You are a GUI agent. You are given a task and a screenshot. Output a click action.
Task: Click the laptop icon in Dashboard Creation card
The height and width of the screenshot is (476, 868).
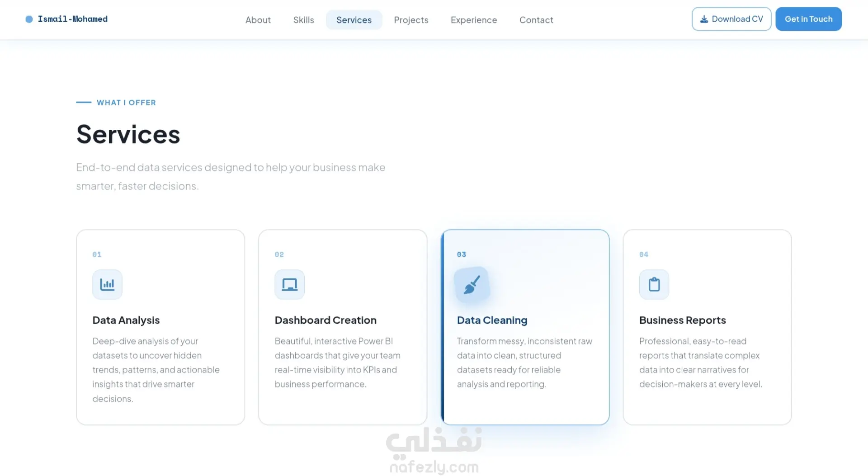289,284
